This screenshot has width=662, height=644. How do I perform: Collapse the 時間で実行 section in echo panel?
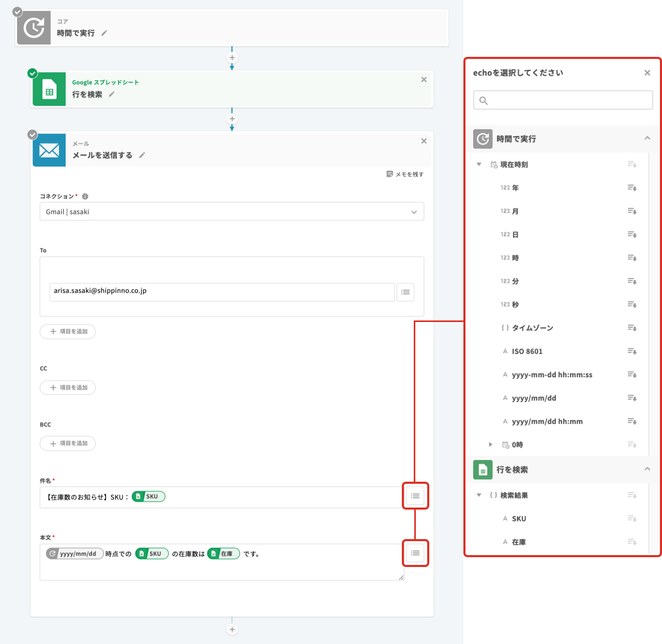[647, 139]
